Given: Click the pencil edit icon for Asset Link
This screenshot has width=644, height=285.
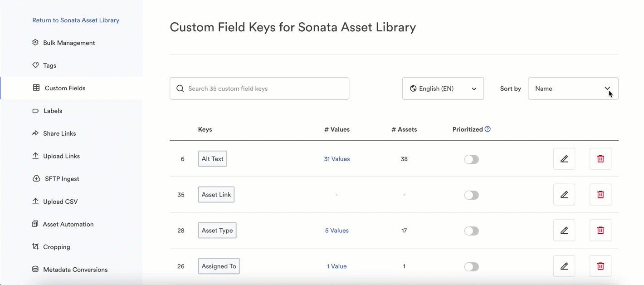Looking at the screenshot, I should tap(564, 195).
